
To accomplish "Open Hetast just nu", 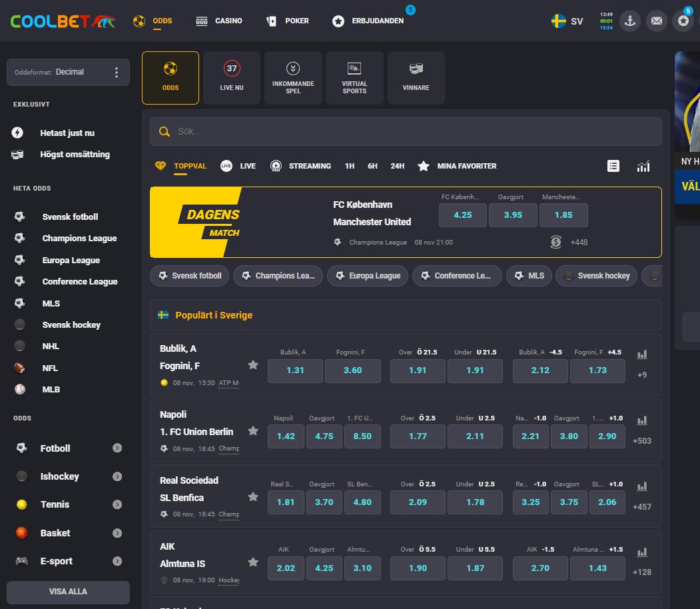I will (67, 133).
